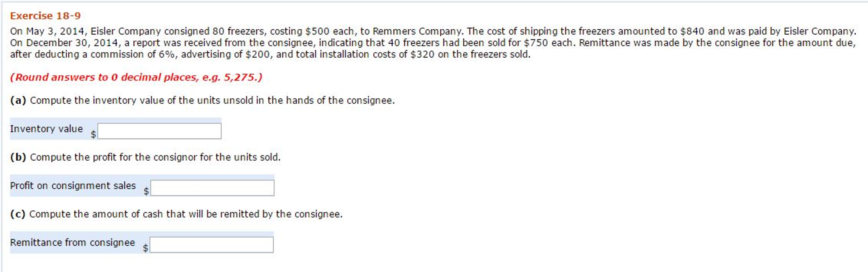This screenshot has width=868, height=272.
Task: Click the bold (a) question marker
Action: pyautogui.click(x=18, y=100)
